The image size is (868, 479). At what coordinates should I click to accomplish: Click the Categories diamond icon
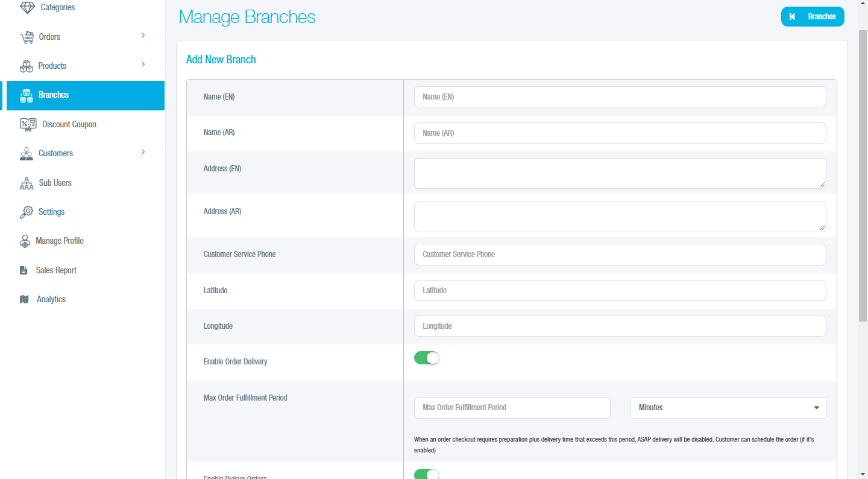click(27, 7)
